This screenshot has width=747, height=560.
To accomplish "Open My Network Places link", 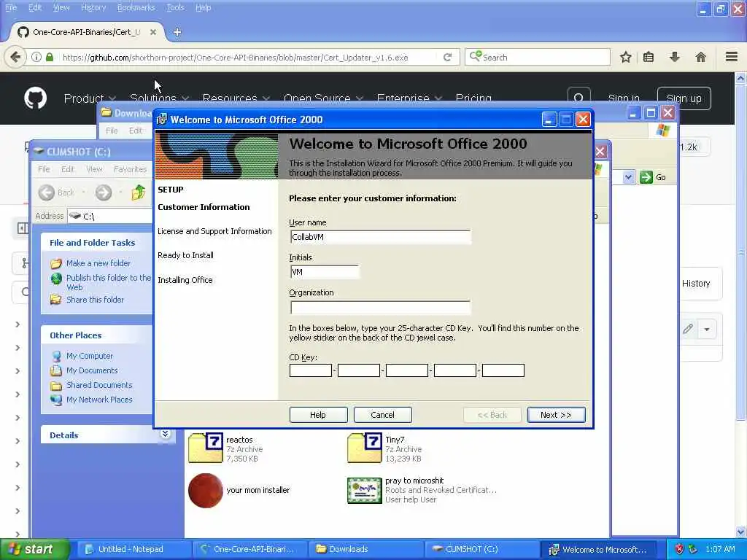I will 99,400.
